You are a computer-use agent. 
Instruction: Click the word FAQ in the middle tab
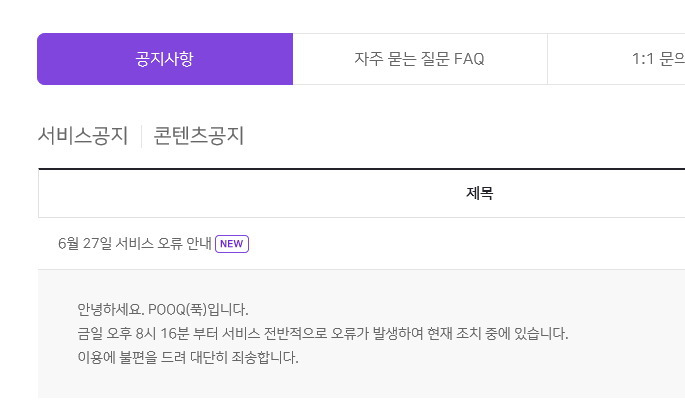(469, 59)
